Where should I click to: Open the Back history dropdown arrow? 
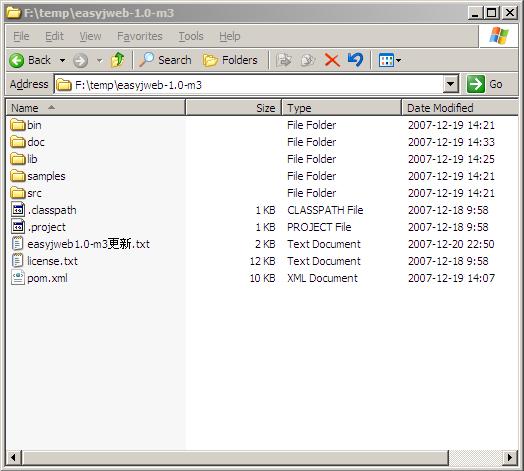(x=62, y=61)
